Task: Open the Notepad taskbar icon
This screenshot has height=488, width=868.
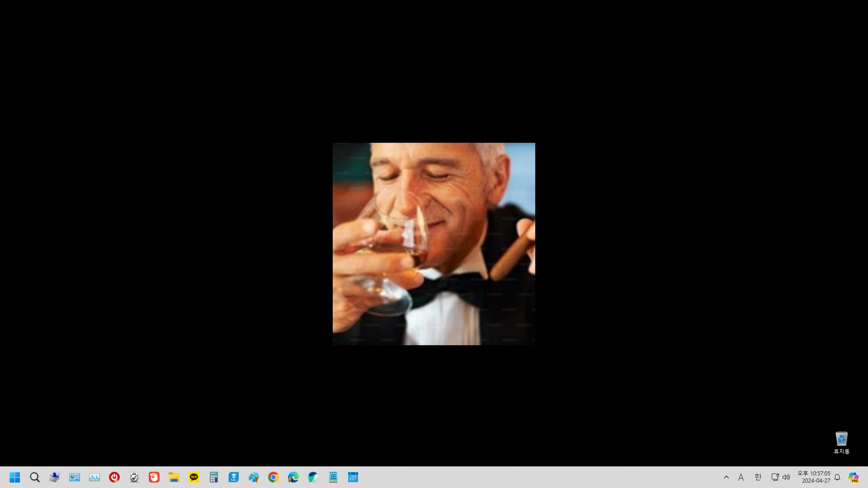Action: 333,477
